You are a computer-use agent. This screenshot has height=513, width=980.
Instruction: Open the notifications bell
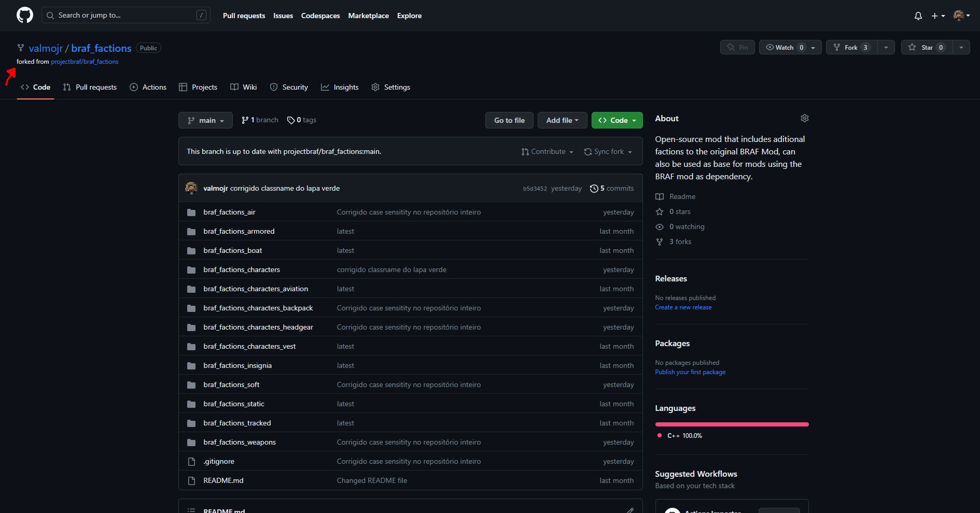[918, 16]
